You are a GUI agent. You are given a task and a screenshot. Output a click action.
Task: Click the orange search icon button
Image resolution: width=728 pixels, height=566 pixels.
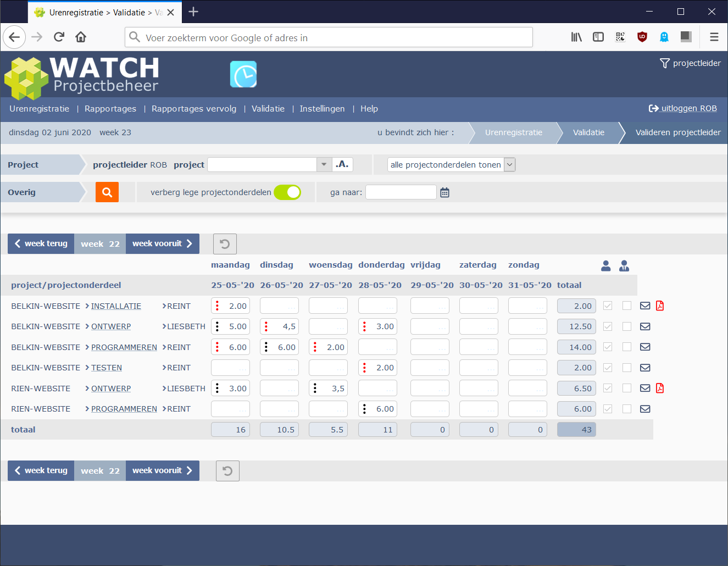click(x=107, y=192)
